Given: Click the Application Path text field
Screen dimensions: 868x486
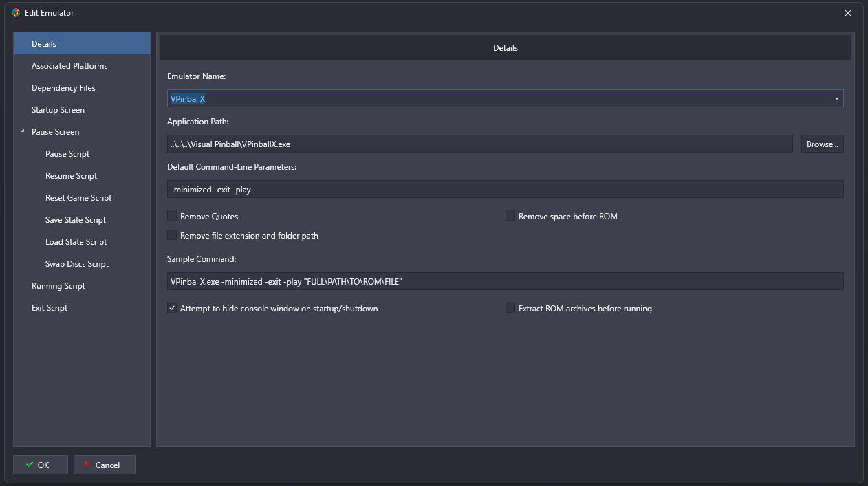Looking at the screenshot, I should pos(480,144).
